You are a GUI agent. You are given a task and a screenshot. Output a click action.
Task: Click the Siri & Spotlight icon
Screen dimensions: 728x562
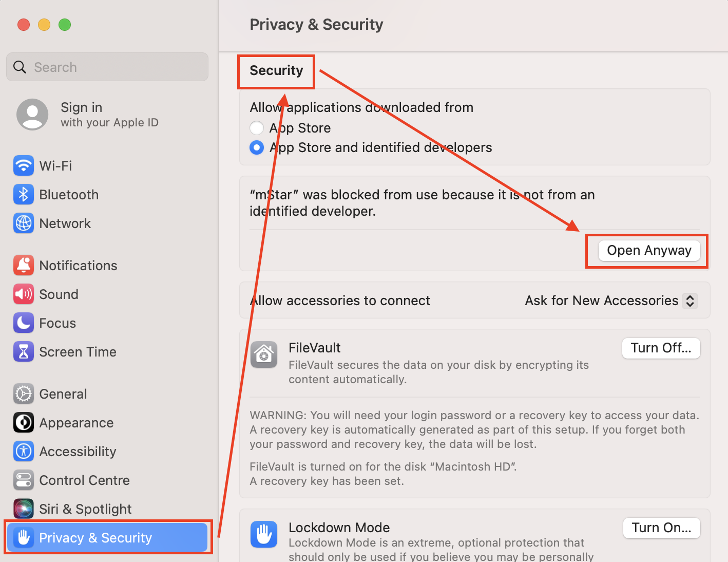point(24,509)
